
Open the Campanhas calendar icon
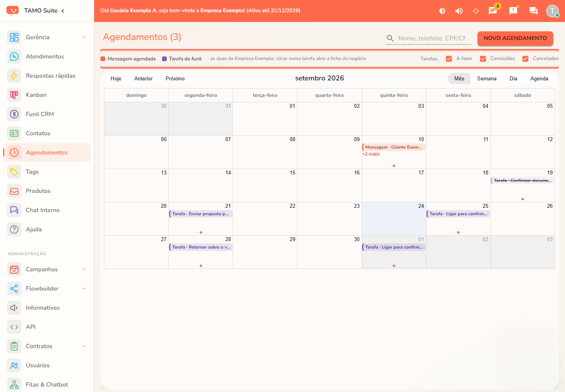click(x=14, y=269)
